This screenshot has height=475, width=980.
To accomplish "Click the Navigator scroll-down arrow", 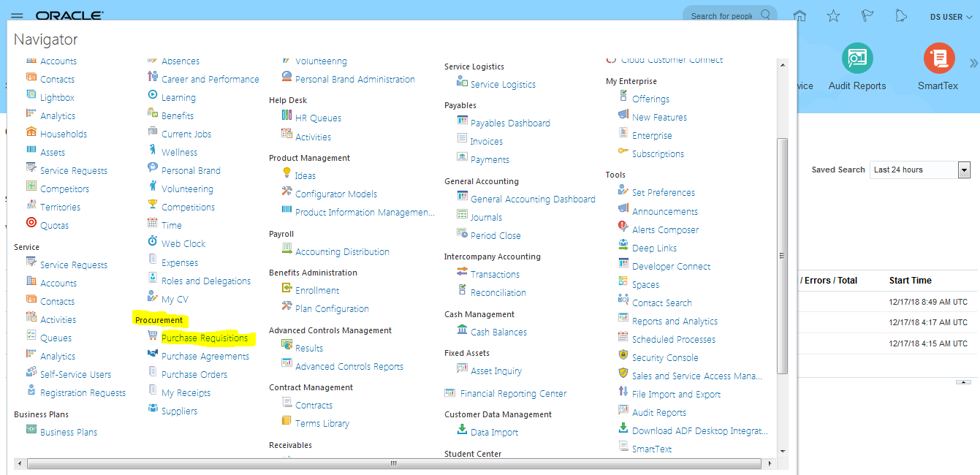I will pos(783,451).
